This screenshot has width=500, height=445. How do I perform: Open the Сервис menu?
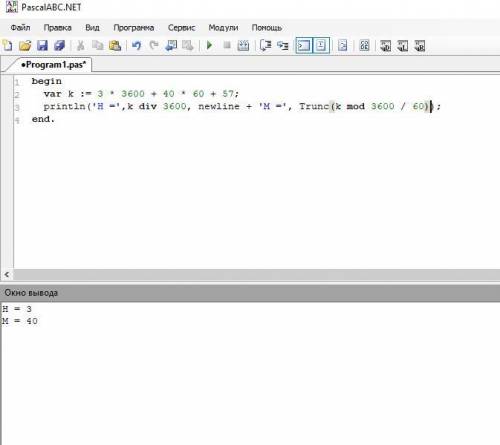click(x=181, y=28)
